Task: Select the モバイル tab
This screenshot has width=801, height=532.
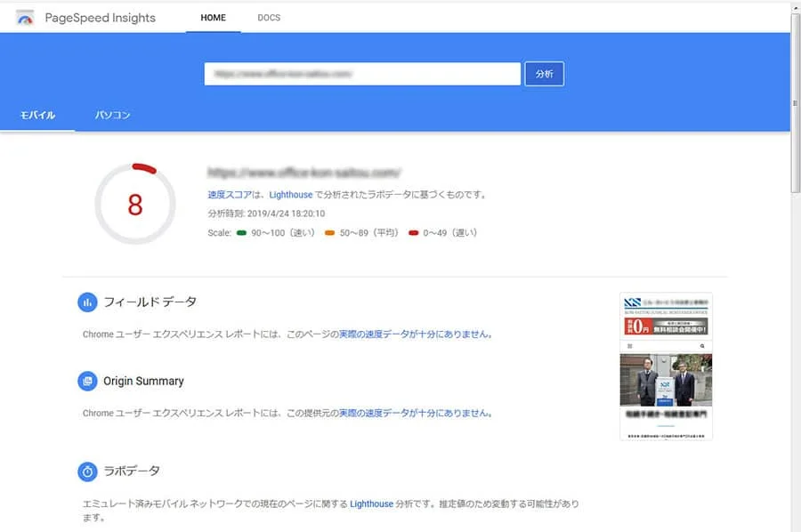Action: click(x=36, y=115)
